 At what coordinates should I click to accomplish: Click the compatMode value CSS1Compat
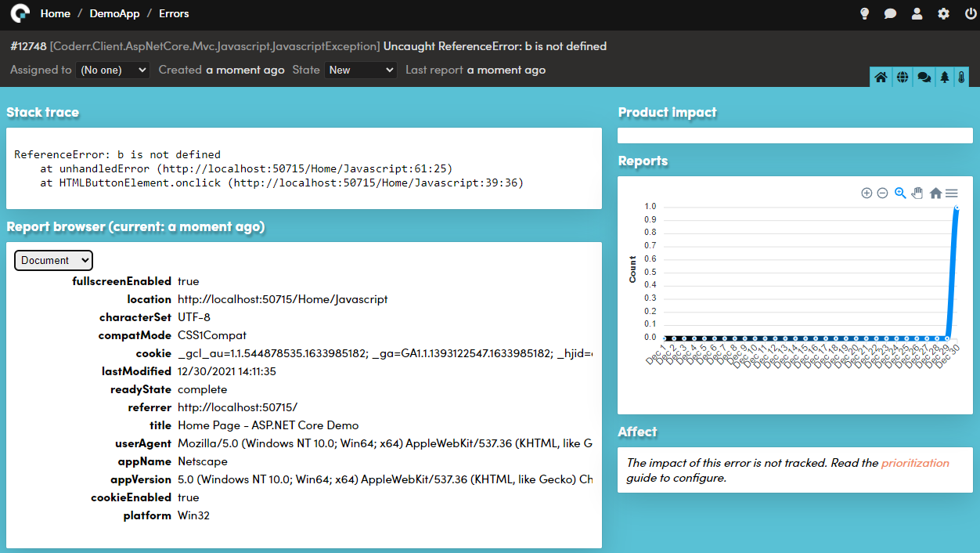tap(212, 335)
